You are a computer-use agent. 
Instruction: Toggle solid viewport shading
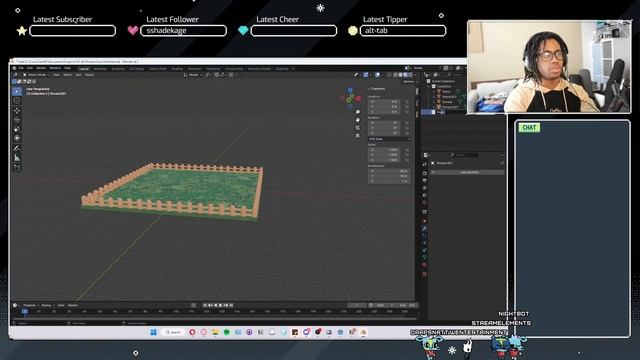[x=400, y=75]
